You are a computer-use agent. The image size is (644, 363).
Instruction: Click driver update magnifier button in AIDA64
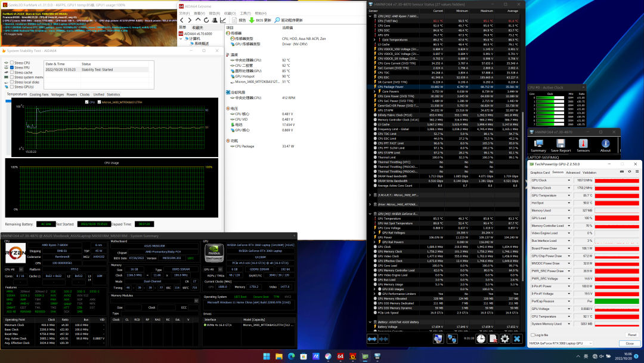tap(289, 20)
